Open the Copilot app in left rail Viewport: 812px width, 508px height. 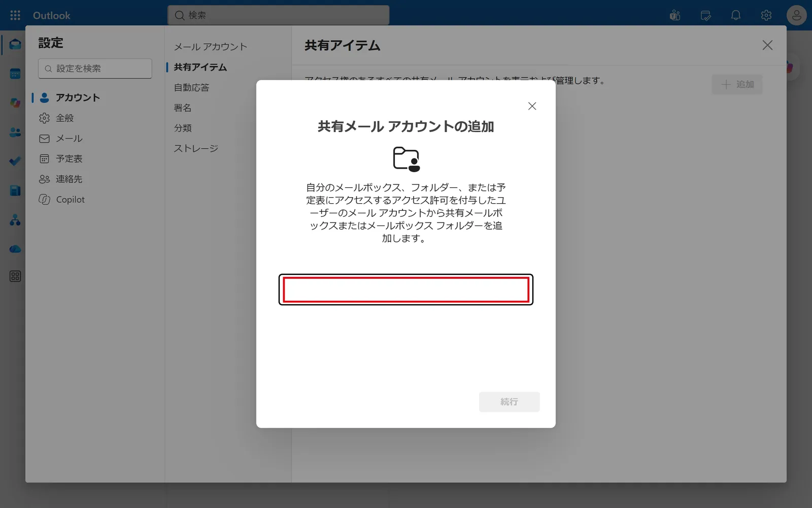click(15, 103)
